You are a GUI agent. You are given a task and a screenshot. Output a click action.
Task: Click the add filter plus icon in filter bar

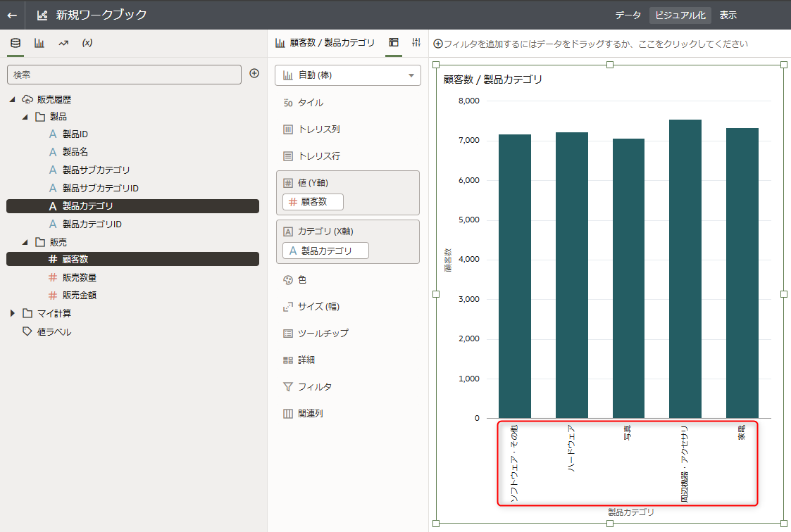pyautogui.click(x=438, y=44)
